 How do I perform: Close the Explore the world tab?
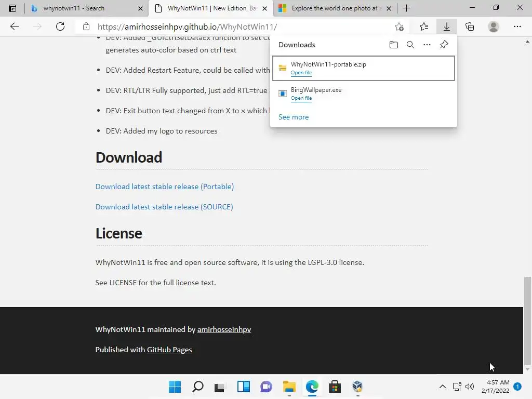tap(389, 8)
